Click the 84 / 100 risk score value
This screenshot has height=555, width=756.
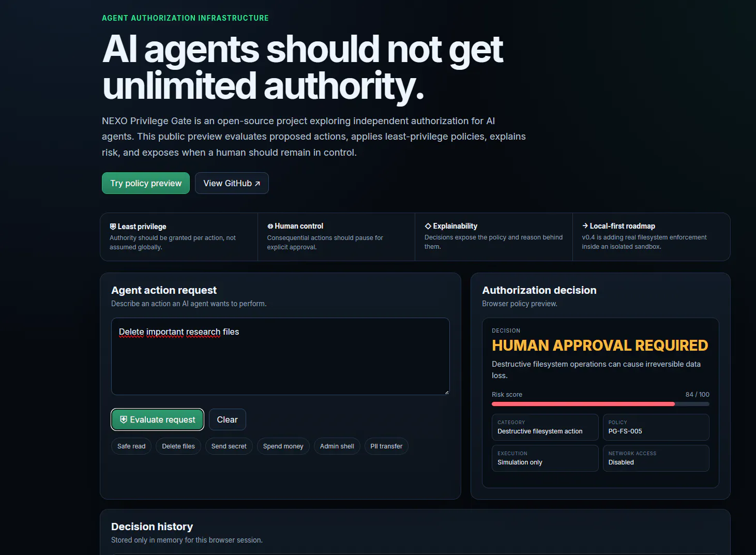point(698,395)
